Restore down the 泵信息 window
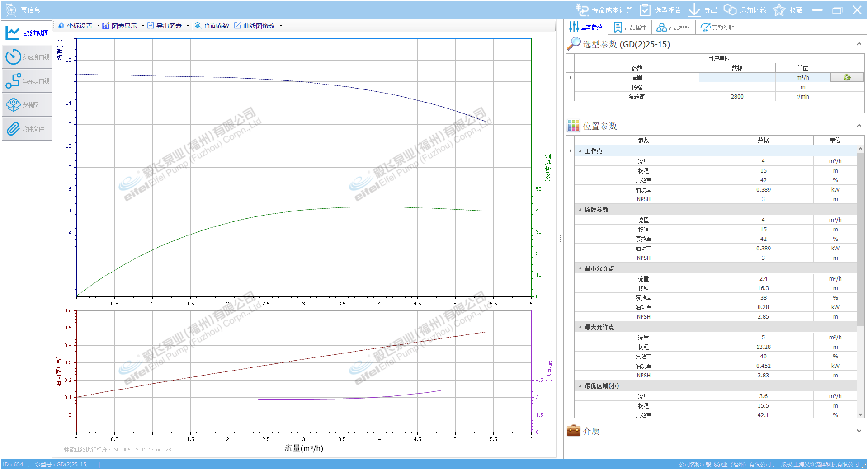 tap(837, 10)
